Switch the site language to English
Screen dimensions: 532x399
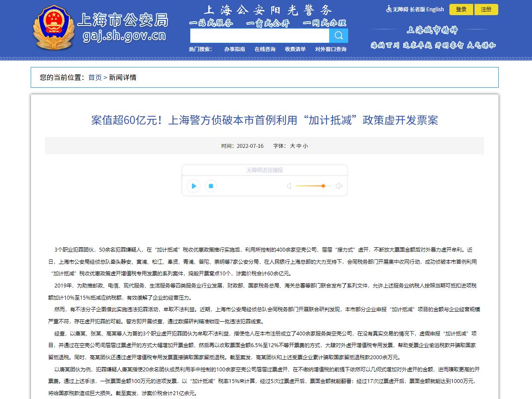point(434,9)
